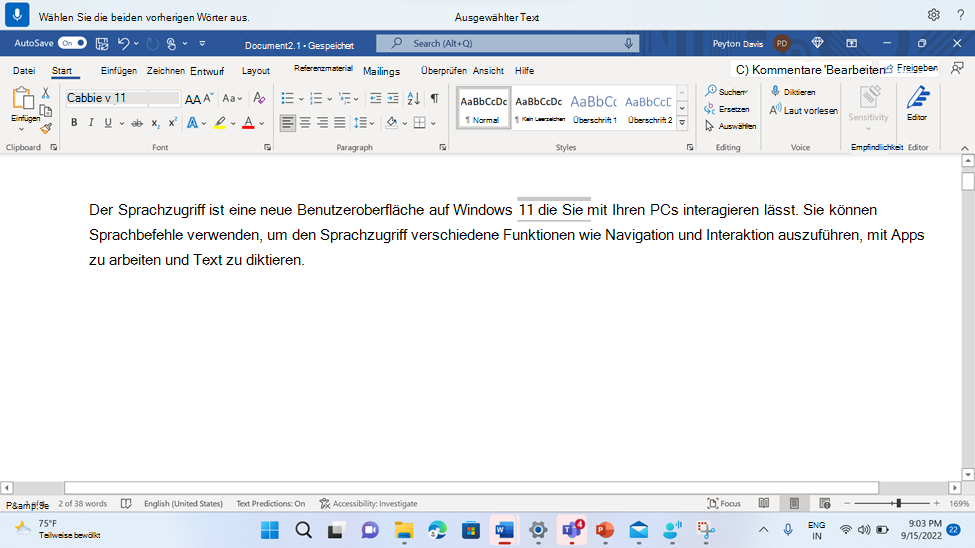Toggle Italic formatting
The width and height of the screenshot is (975, 548).
(x=91, y=123)
